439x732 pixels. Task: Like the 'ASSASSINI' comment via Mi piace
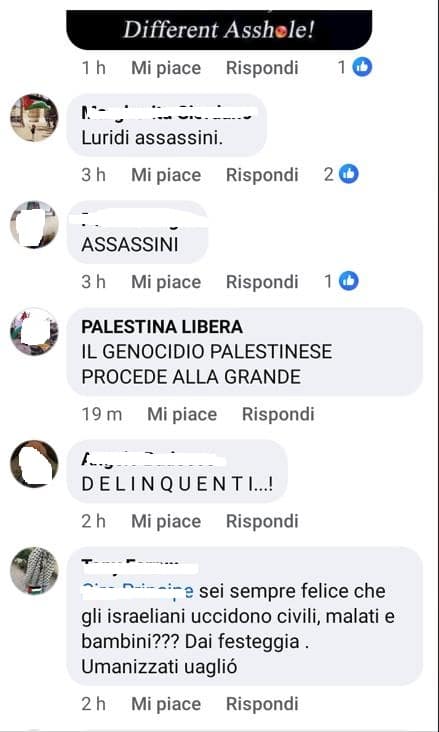(x=166, y=282)
